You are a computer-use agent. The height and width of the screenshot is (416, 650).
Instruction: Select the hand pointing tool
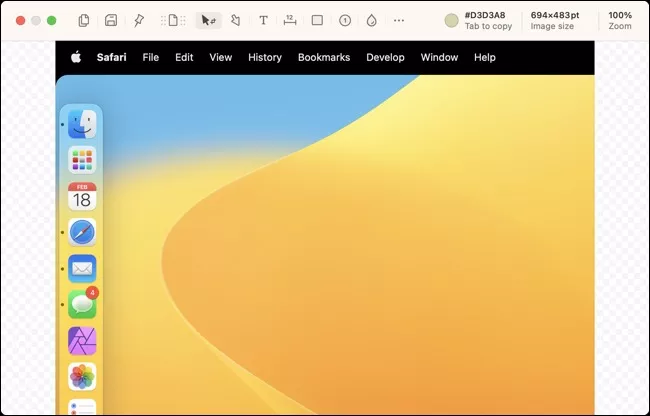click(x=235, y=20)
